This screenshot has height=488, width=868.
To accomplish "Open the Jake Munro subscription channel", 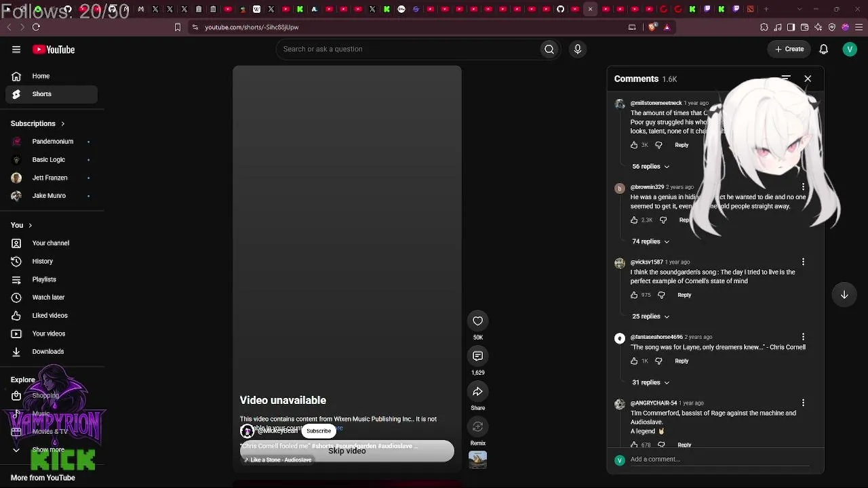I will pos(52,196).
